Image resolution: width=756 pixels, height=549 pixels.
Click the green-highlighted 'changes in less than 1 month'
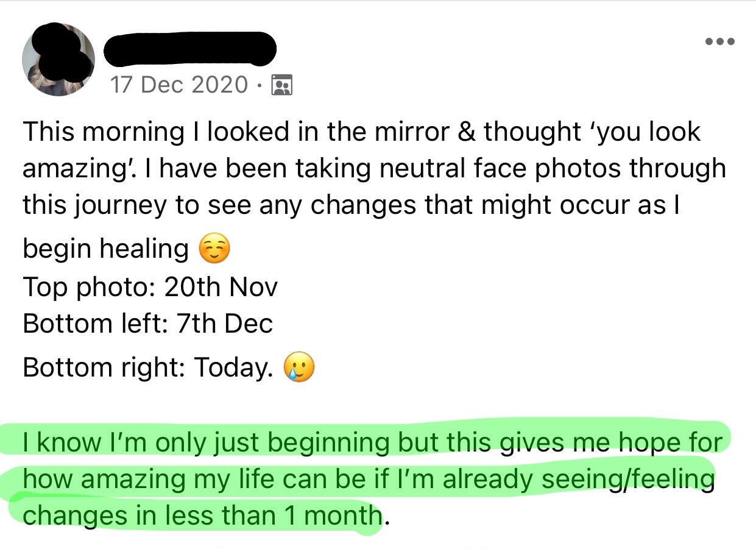coord(201,515)
